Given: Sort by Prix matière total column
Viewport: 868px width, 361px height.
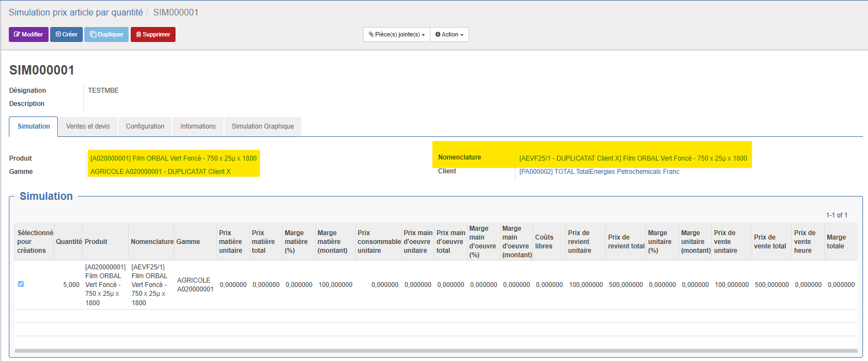Looking at the screenshot, I should 266,242.
